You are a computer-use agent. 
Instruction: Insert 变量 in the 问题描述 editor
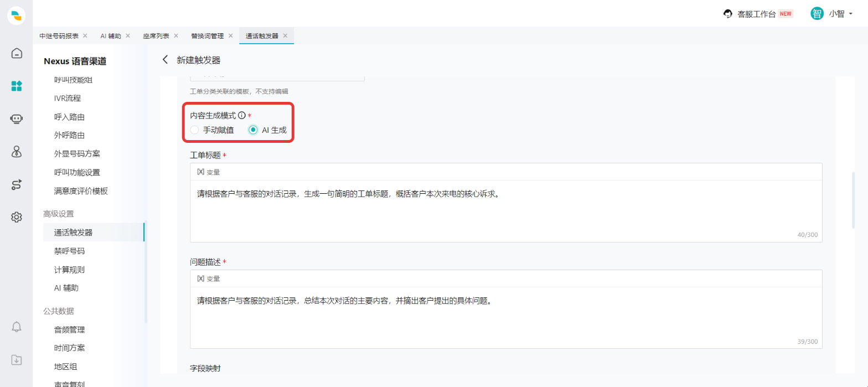tap(209, 278)
